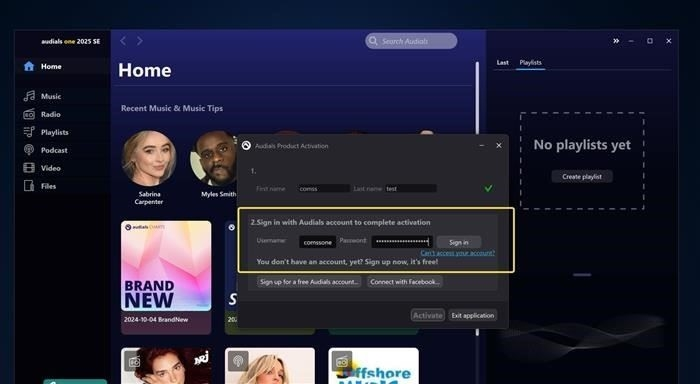This screenshot has height=384, width=700.
Task: Click the Search Audials field
Action: point(411,41)
